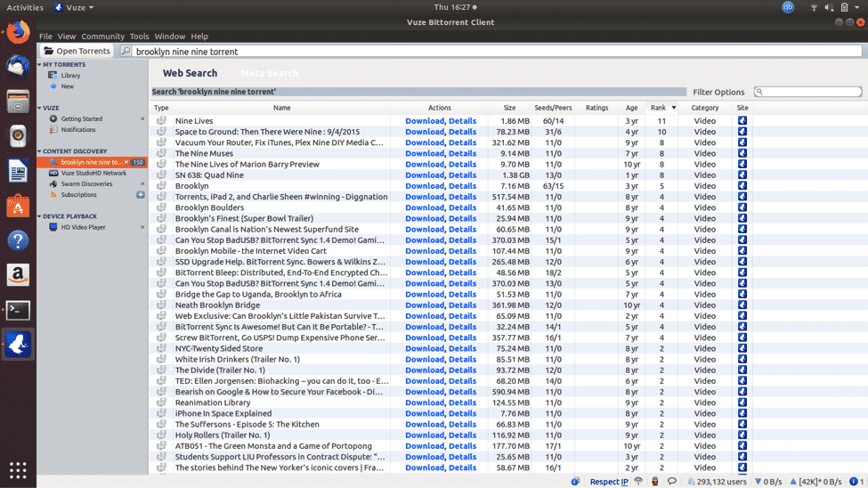Click the upload speed indicator in status bar

click(x=815, y=482)
